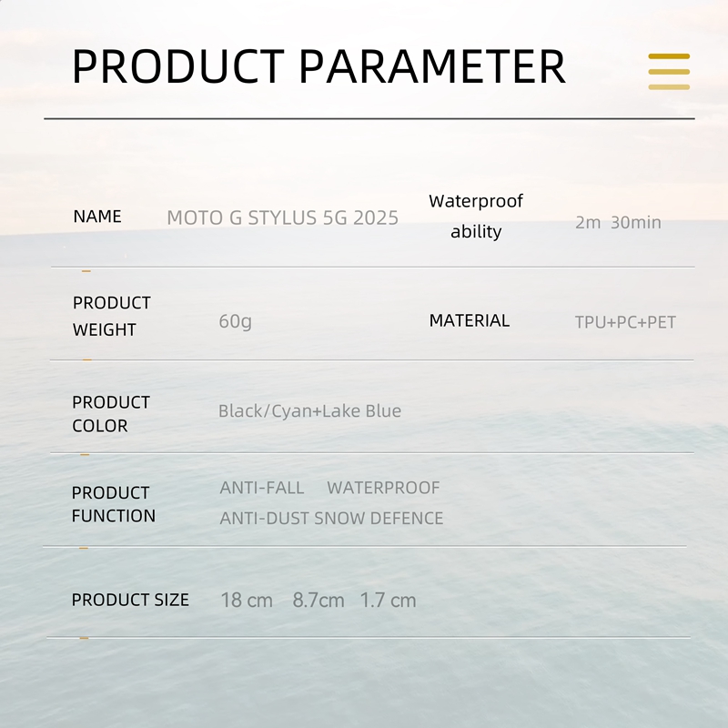The width and height of the screenshot is (728, 728).
Task: Click the TPU+PC+PET material value
Action: (625, 322)
